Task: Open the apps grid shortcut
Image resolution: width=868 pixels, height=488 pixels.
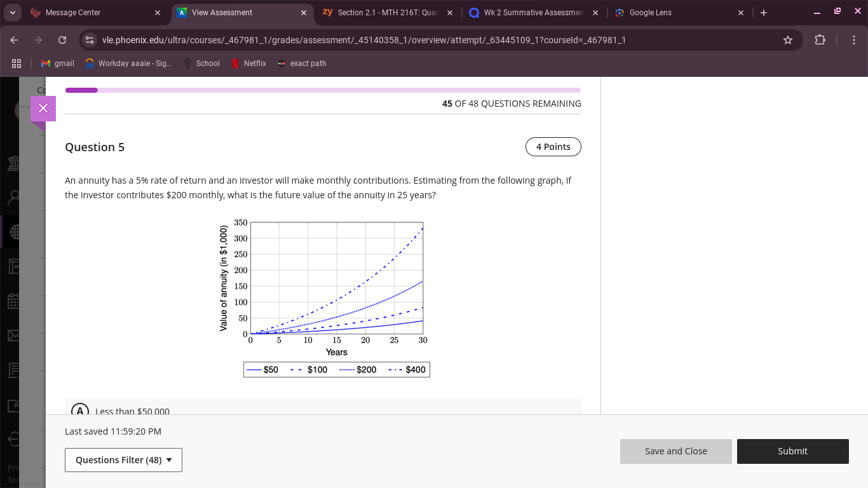Action: pos(17,64)
